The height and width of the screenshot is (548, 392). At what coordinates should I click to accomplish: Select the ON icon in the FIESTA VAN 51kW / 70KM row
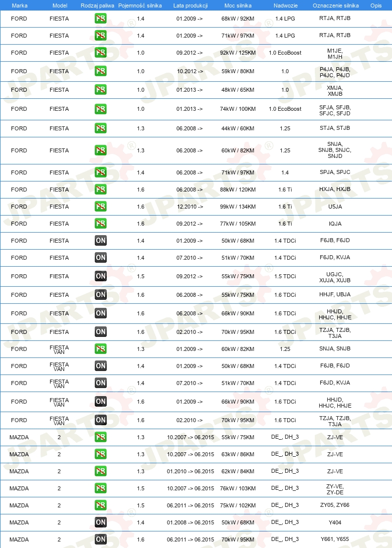pyautogui.click(x=101, y=383)
